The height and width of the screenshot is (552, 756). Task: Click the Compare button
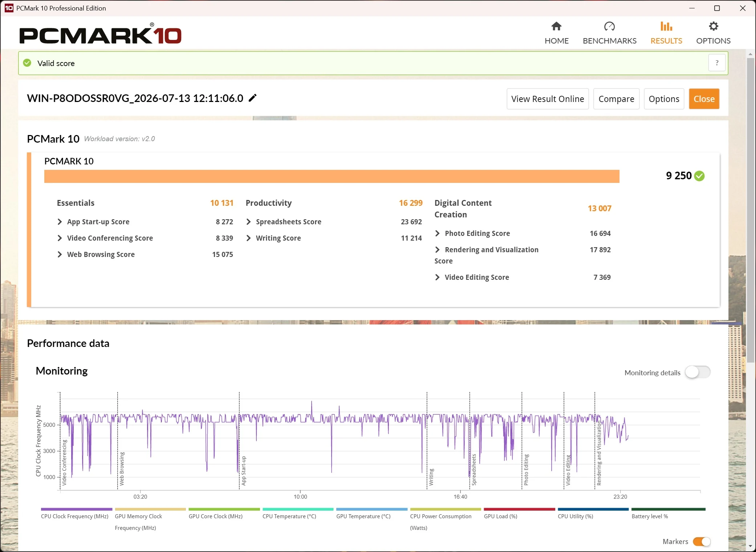coord(616,99)
